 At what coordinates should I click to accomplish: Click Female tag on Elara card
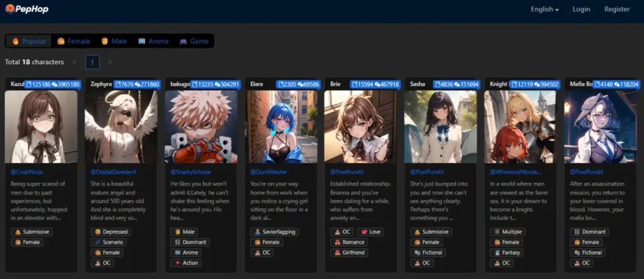tap(267, 242)
